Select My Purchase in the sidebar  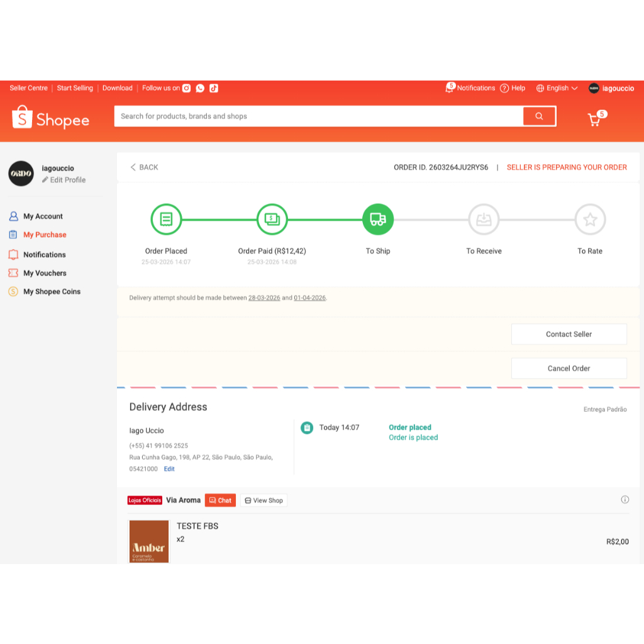point(45,235)
